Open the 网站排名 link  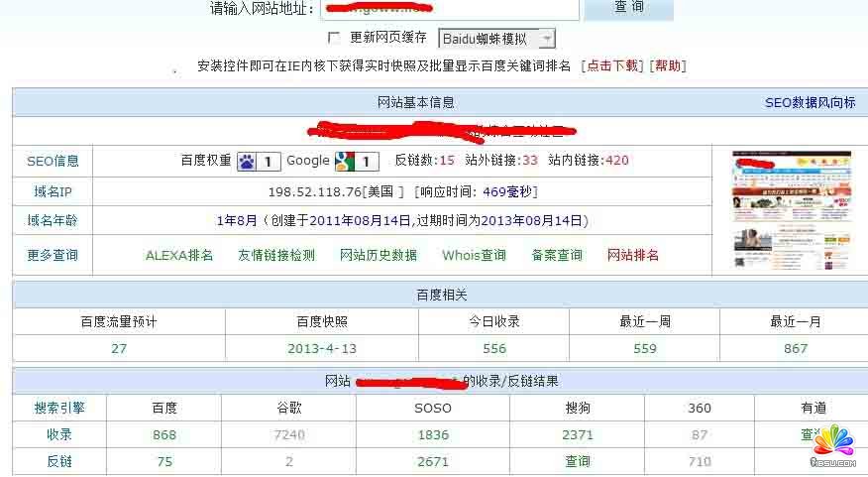(x=633, y=255)
